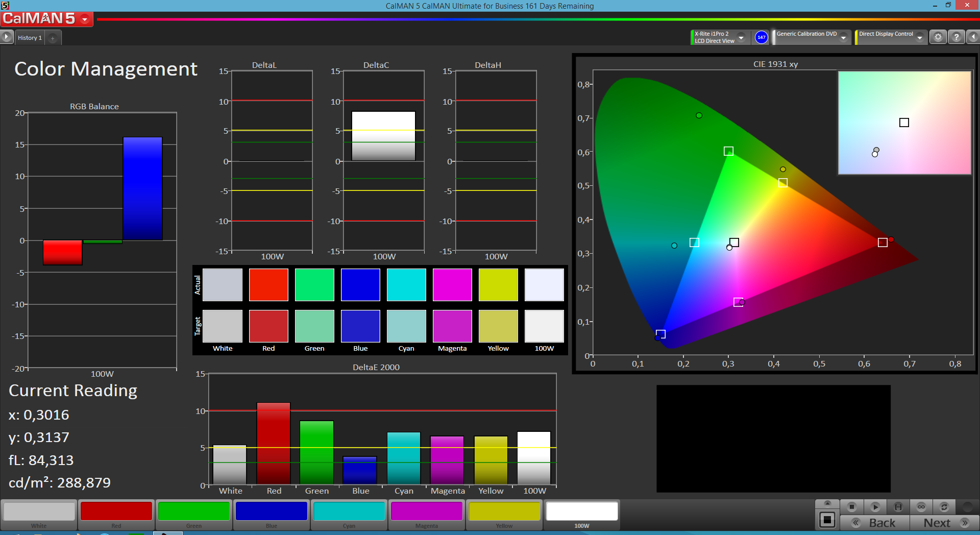
Task: Click the Green bar in DeltaE 2000 chart
Action: [317, 452]
